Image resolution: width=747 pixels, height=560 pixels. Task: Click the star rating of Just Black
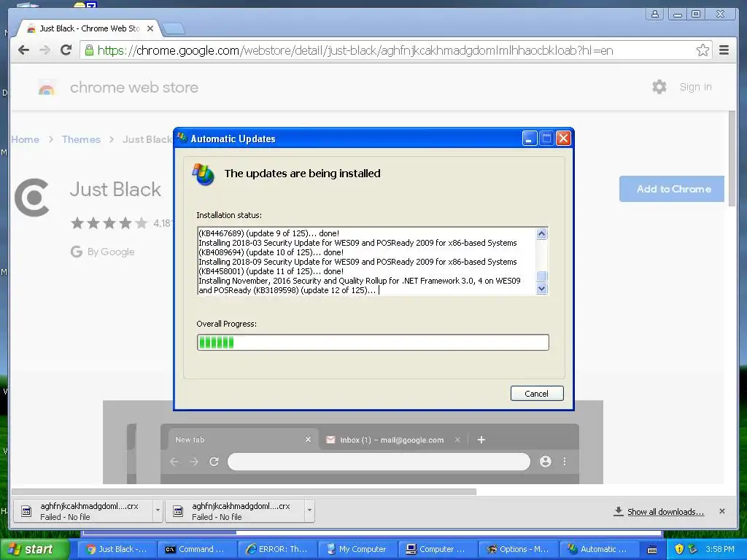[109, 223]
